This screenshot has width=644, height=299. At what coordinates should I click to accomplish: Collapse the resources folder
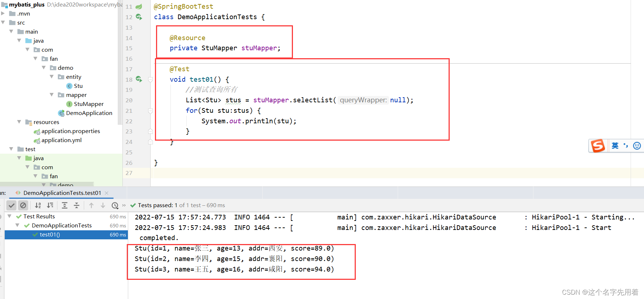coord(19,122)
